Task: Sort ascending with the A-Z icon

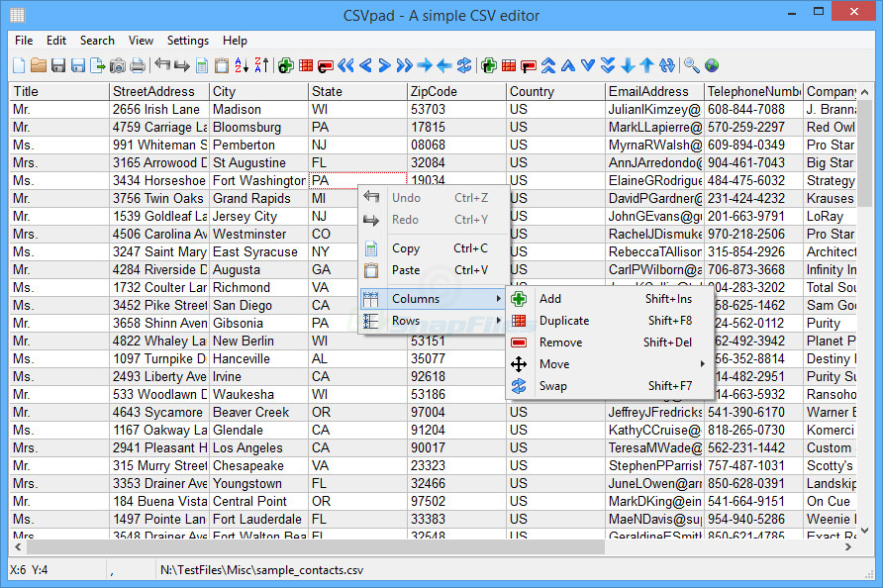Action: [241, 65]
